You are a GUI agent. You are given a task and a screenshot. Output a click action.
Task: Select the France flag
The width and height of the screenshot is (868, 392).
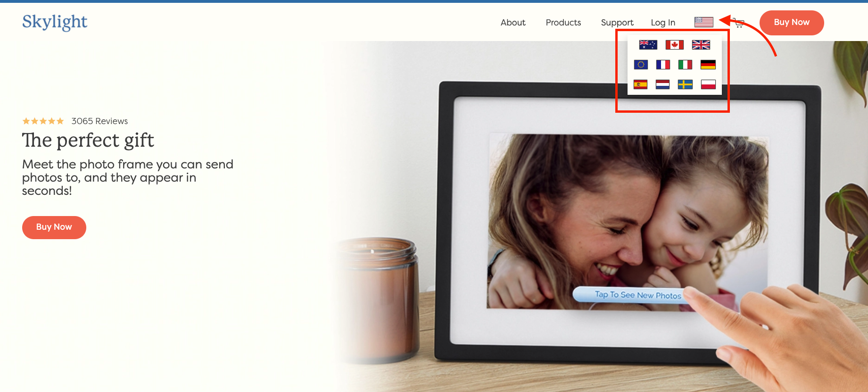tap(663, 65)
